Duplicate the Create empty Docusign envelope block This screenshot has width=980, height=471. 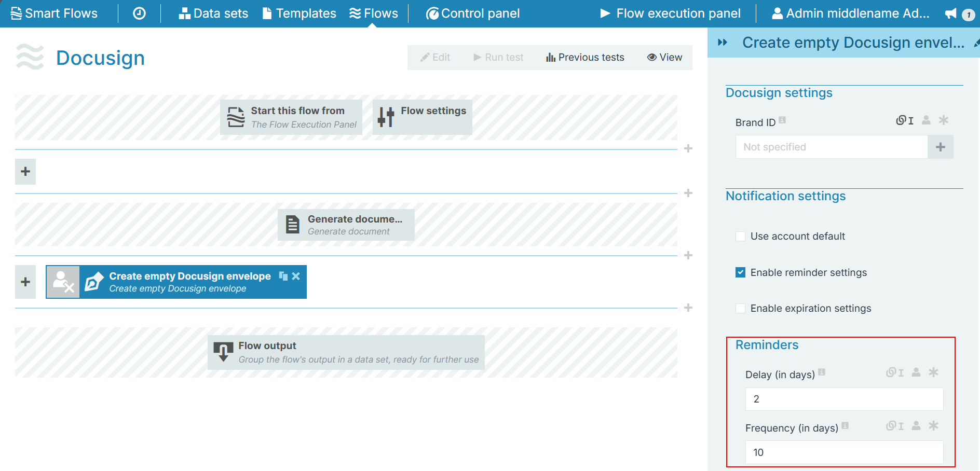click(x=283, y=276)
